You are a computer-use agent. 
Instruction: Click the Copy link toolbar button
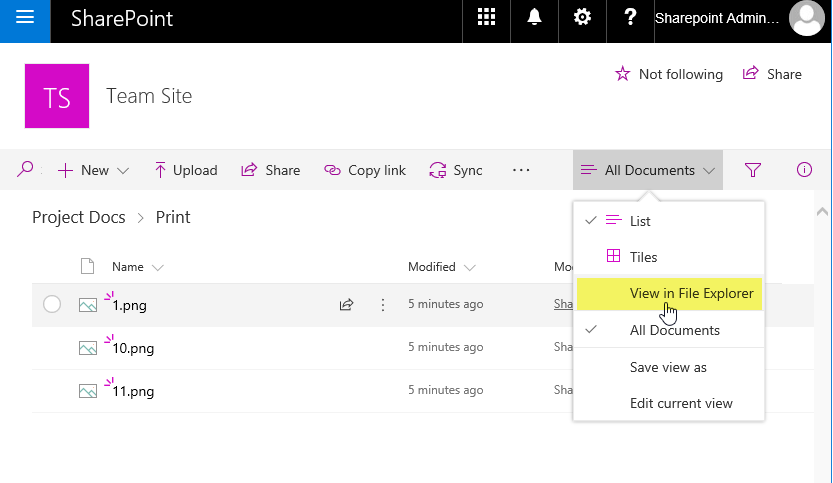365,171
